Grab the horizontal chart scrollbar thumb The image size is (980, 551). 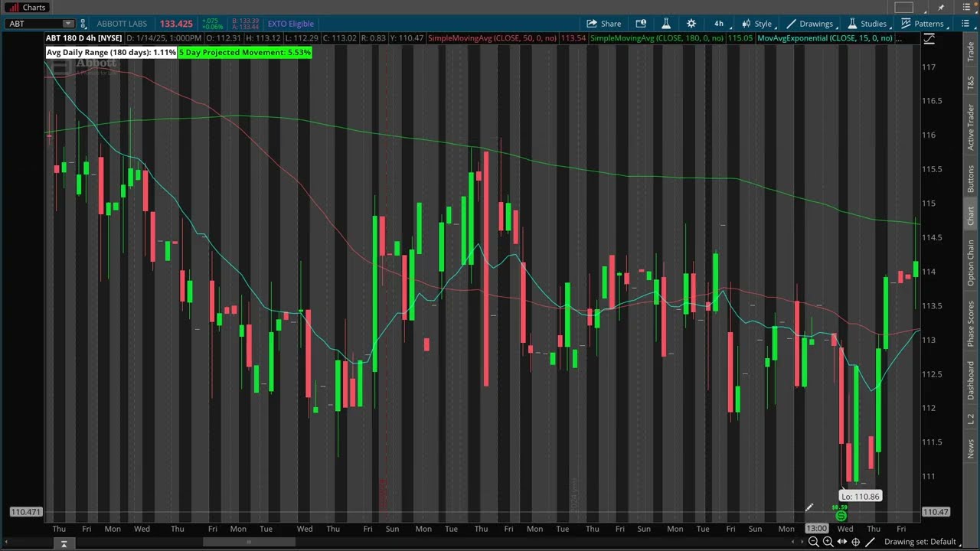tap(249, 543)
